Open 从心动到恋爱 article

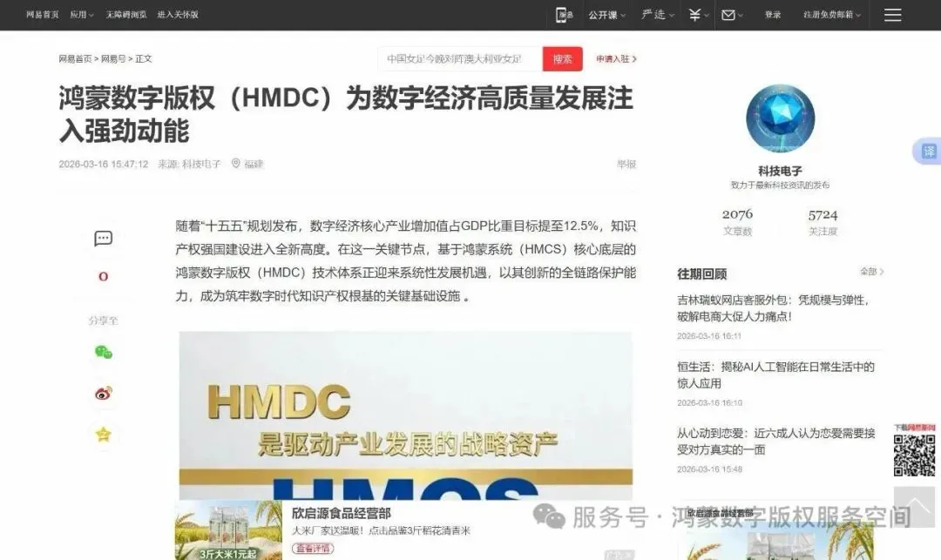click(776, 441)
